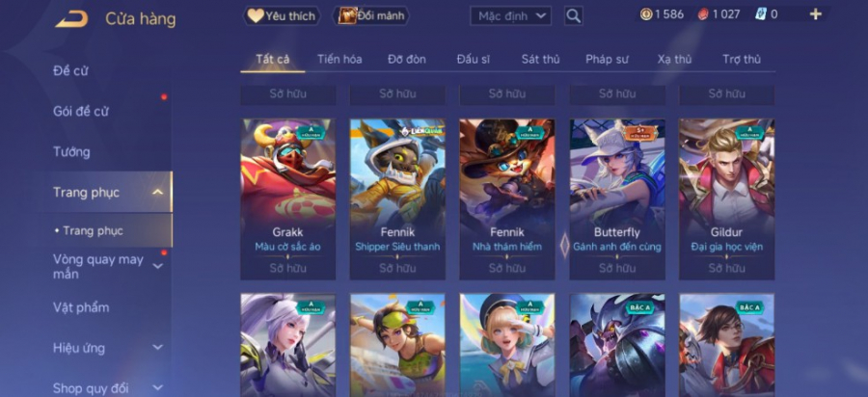The image size is (868, 397).
Task: Click the golden back arrow icon
Action: [x=72, y=19]
